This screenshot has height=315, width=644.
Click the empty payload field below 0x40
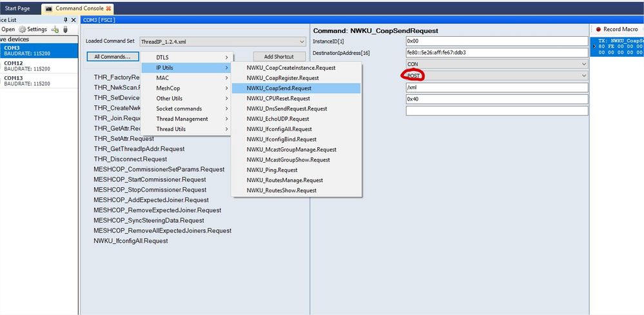tap(497, 110)
